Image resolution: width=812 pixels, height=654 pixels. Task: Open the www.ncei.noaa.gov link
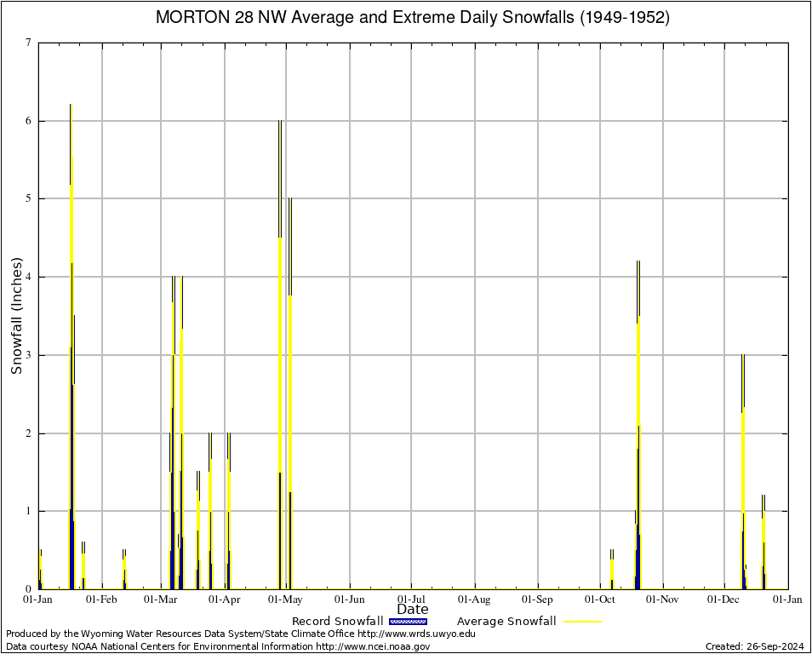[x=373, y=646]
